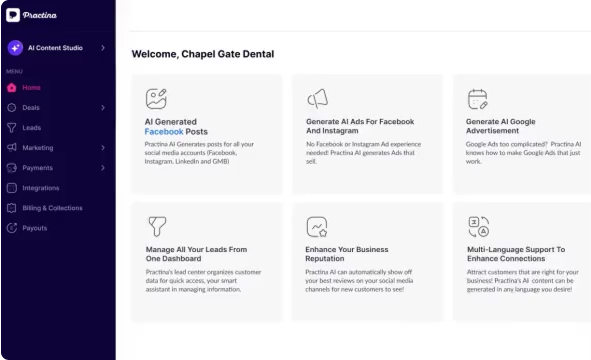591x360 pixels.
Task: Click the Practina logo icon
Action: coord(13,15)
